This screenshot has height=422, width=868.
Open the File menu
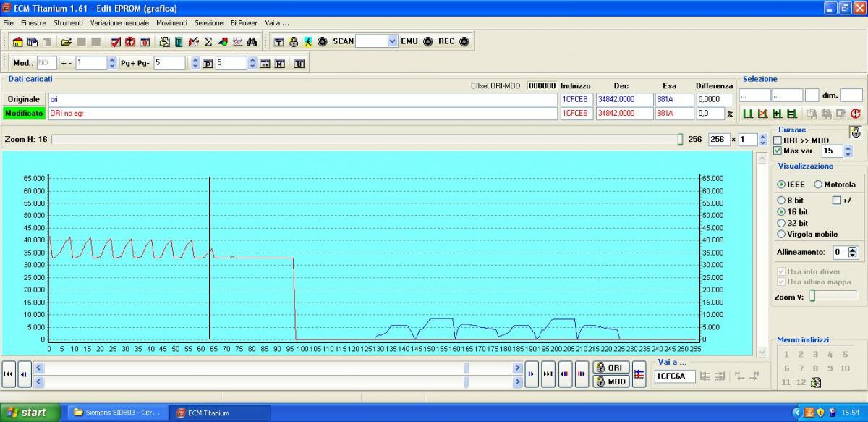point(9,23)
